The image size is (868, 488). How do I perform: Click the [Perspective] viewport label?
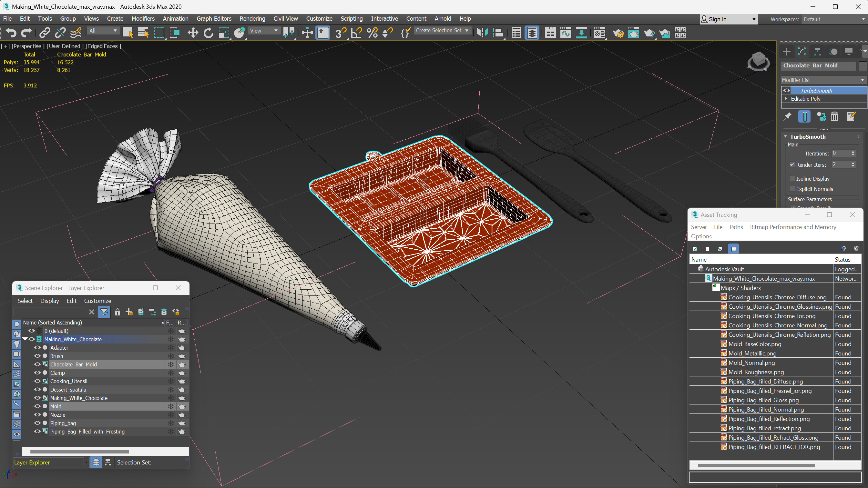pyautogui.click(x=28, y=46)
